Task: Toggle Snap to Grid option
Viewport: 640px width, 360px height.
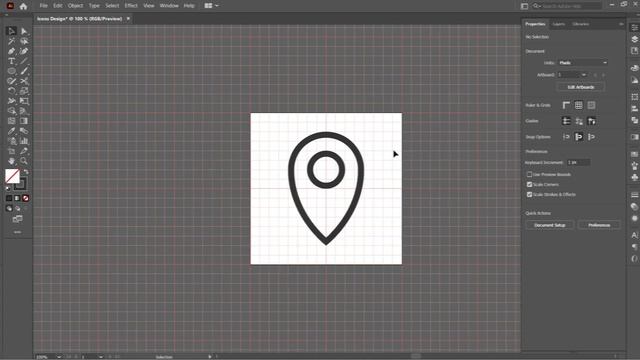Action: tap(591, 137)
